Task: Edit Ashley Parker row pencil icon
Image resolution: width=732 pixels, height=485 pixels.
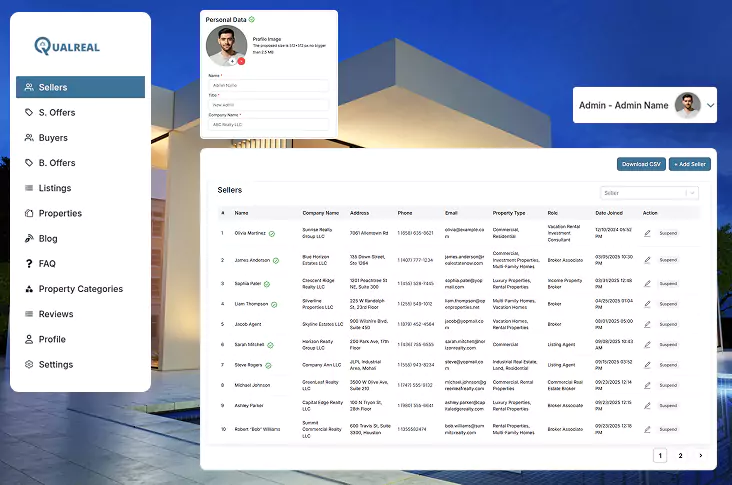Action: coord(648,406)
